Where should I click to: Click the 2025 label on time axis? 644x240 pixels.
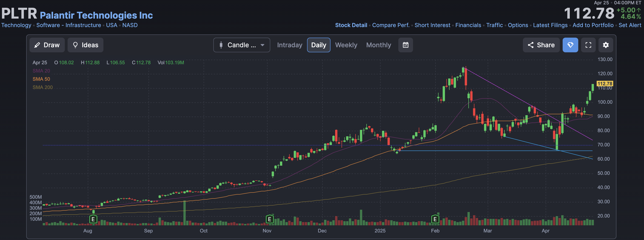380,231
